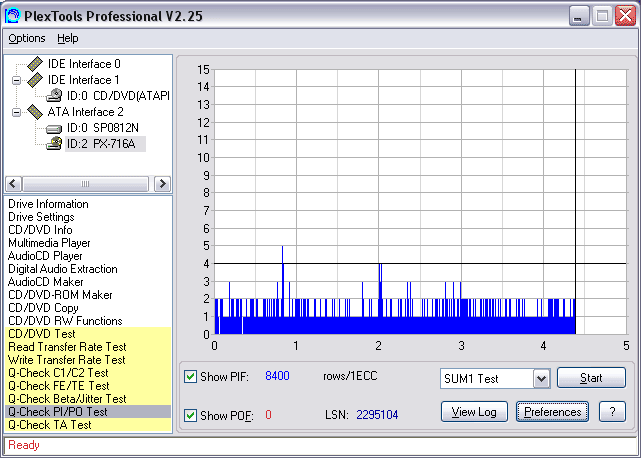Open Drive Information
The height and width of the screenshot is (458, 641).
(x=48, y=204)
